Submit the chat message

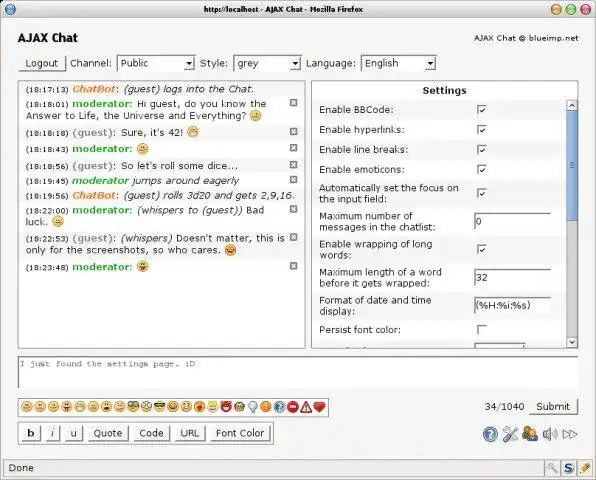(553, 407)
